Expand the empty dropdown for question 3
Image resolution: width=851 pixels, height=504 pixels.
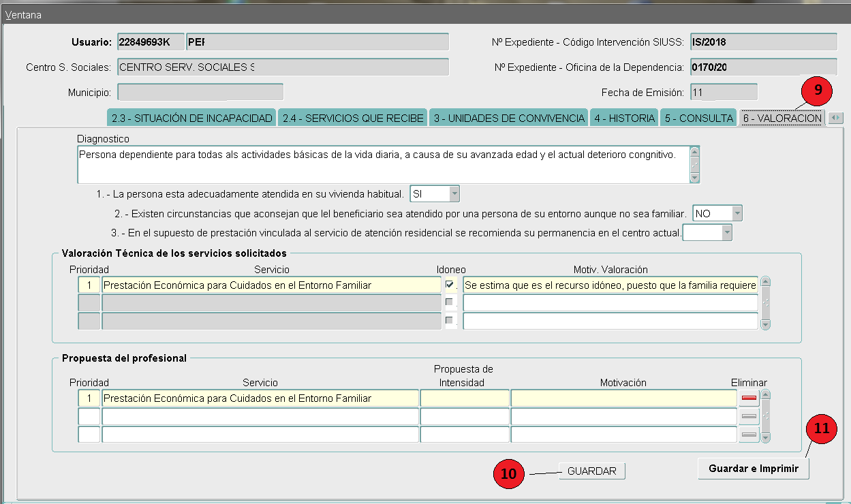point(727,234)
